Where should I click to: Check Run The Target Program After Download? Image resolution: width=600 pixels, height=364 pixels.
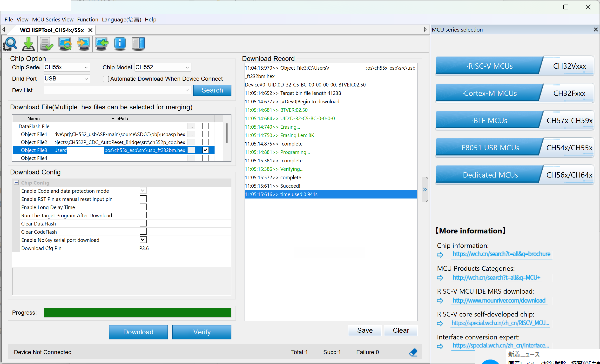pos(143,215)
